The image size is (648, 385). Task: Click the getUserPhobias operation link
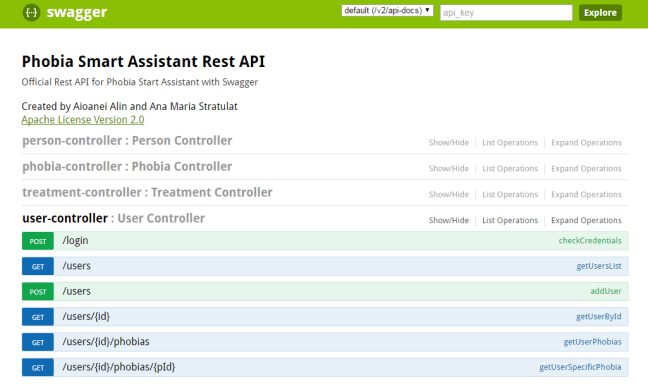[592, 342]
